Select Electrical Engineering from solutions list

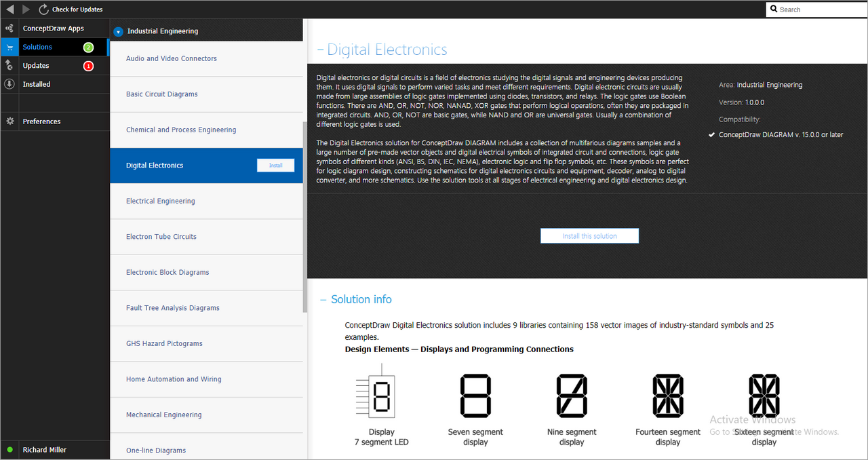pyautogui.click(x=161, y=202)
